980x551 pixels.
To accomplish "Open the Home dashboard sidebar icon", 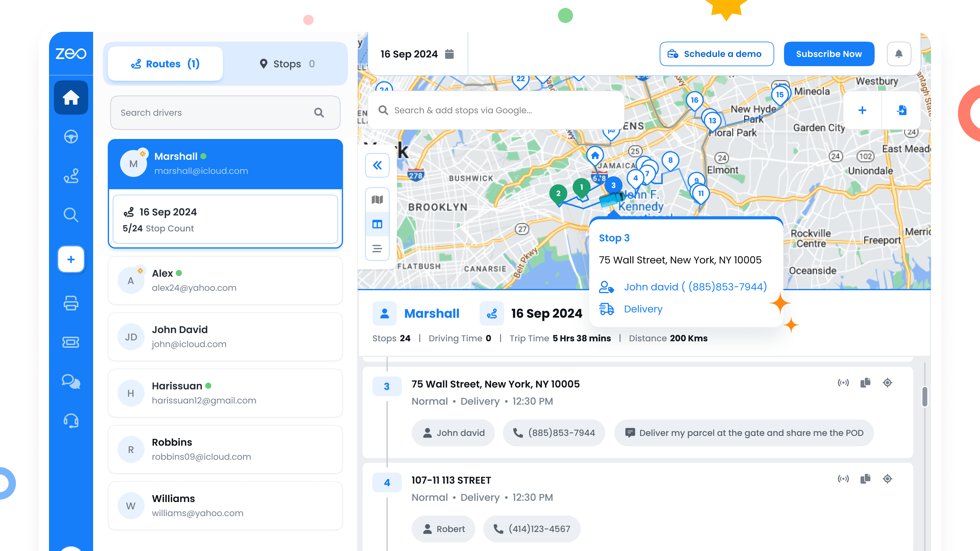I will coord(71,97).
